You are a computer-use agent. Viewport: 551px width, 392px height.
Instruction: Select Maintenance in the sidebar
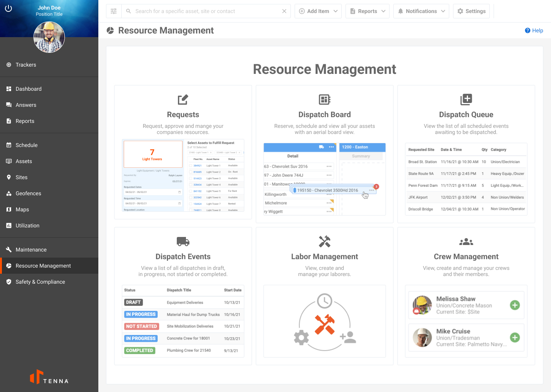coord(31,250)
